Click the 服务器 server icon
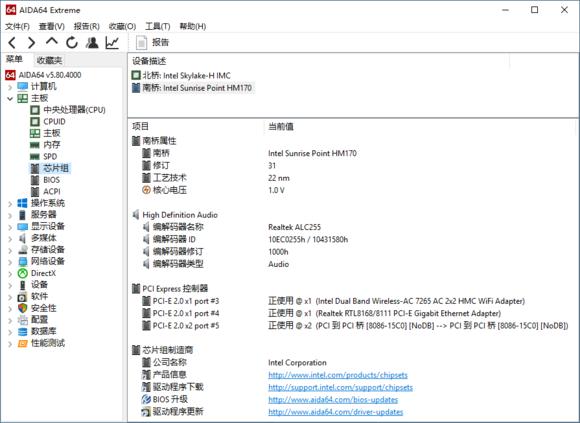Viewport: 580px width, 423px height. pos(23,215)
